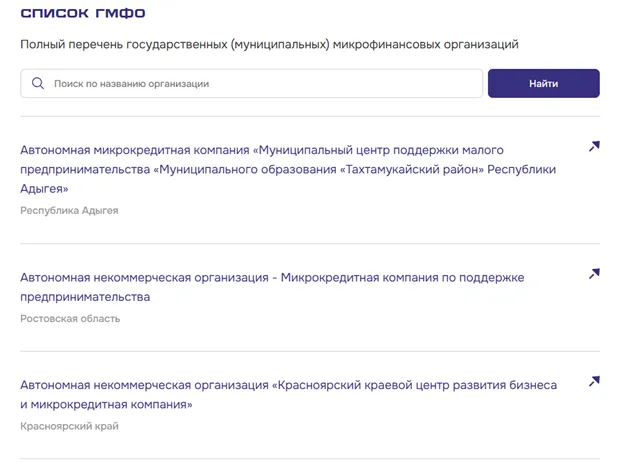The height and width of the screenshot is (470, 624).
Task: Open arrow icon for Тахтамукайский район organization
Action: [x=593, y=147]
